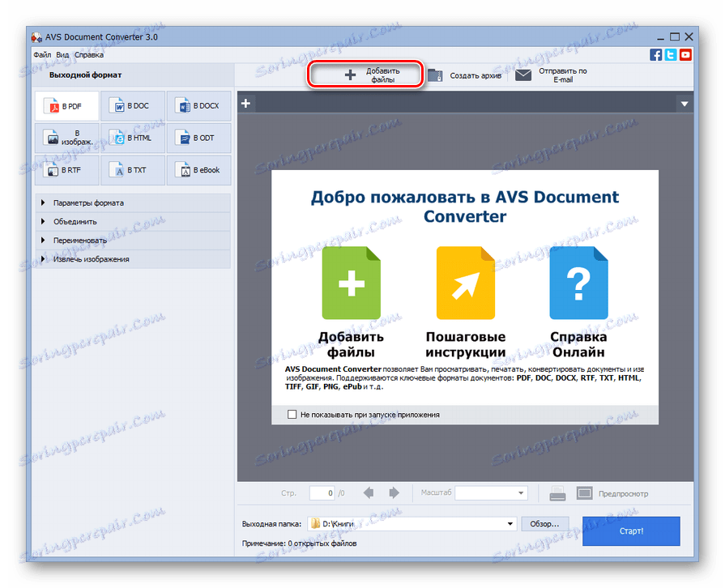Viewport: 725px width, 588px height.
Task: Click the Пошаговые инструкции label text
Action: click(x=466, y=344)
